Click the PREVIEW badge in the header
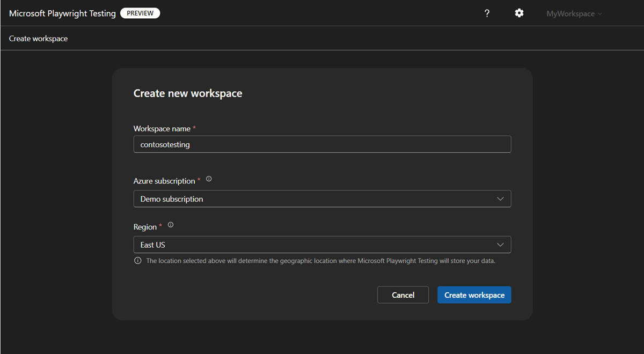644x354 pixels. tap(140, 13)
